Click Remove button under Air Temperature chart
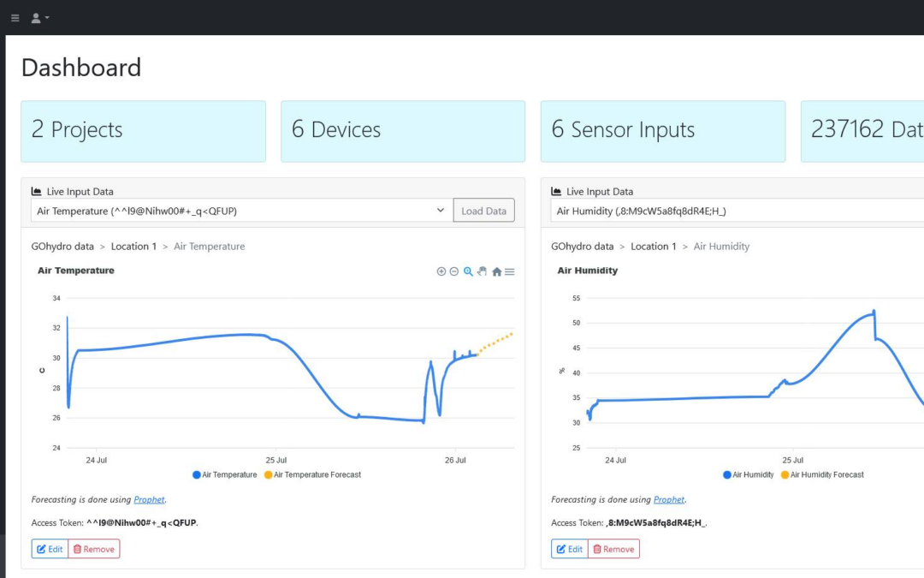The image size is (924, 578). pos(94,549)
